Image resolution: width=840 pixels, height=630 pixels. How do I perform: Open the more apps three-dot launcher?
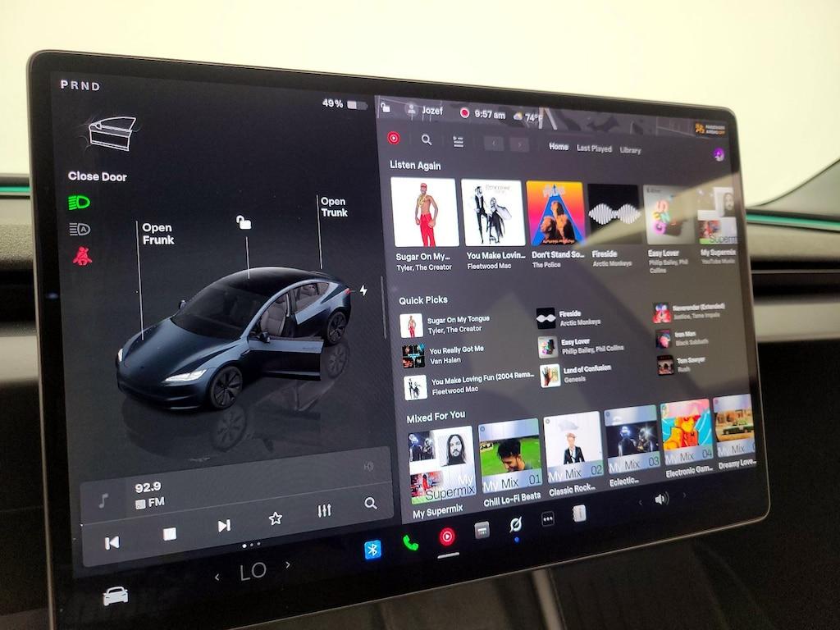[x=548, y=518]
